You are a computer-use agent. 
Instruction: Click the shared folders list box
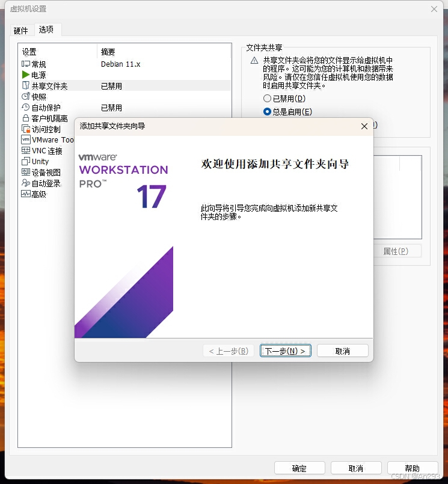397,197
